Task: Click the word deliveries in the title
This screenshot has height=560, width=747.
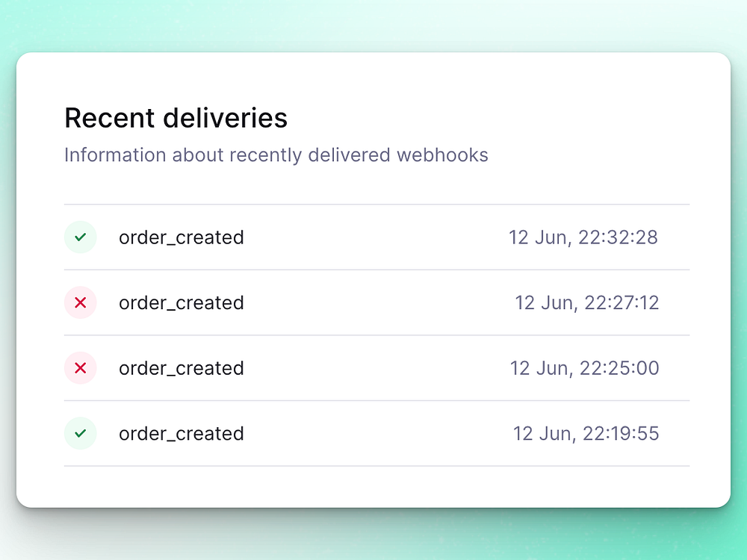Action: click(226, 118)
